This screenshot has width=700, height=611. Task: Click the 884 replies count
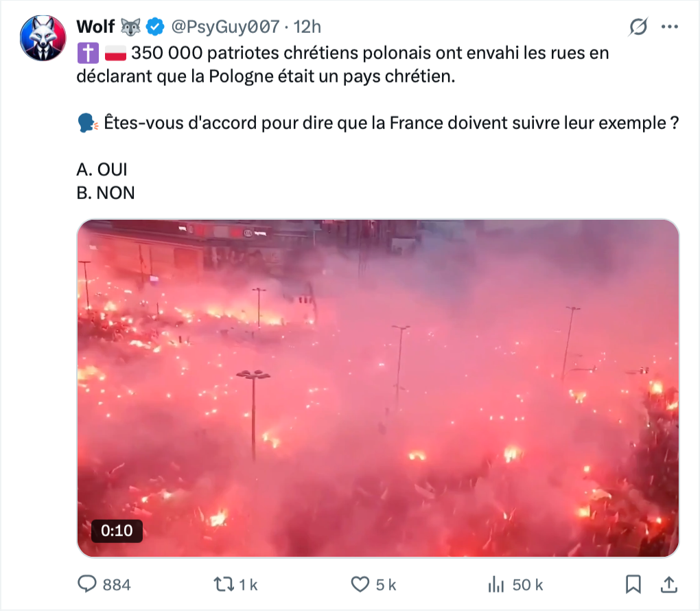[x=117, y=585]
